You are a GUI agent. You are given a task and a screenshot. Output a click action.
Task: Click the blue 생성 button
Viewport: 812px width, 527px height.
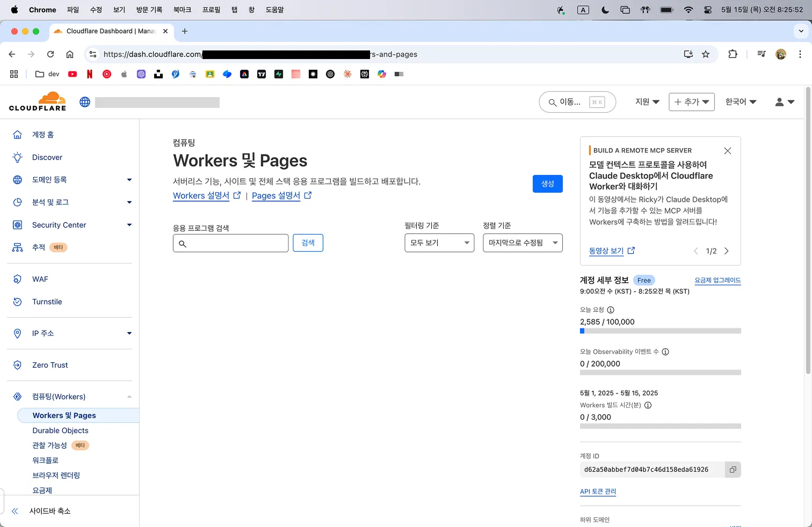pyautogui.click(x=547, y=184)
